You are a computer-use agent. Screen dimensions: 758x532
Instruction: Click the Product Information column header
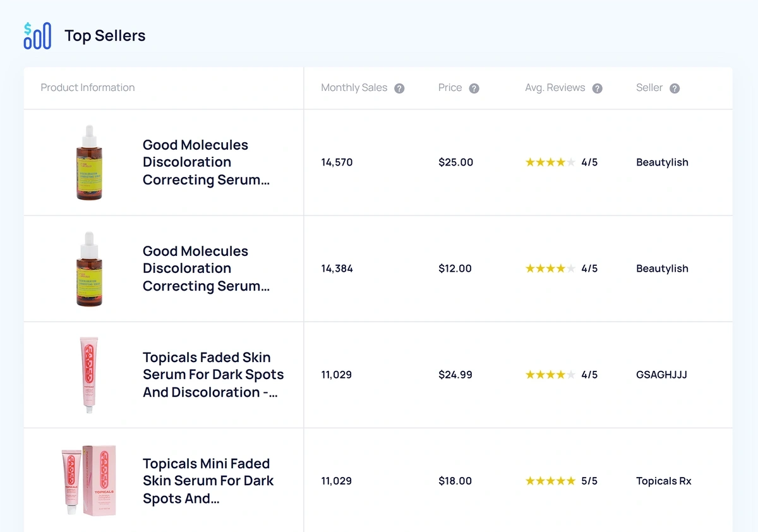click(x=88, y=88)
